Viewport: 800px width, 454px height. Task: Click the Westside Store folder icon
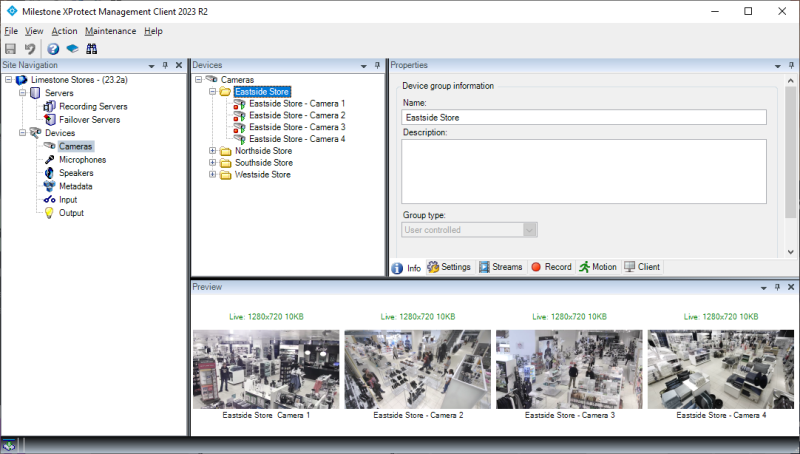click(225, 174)
